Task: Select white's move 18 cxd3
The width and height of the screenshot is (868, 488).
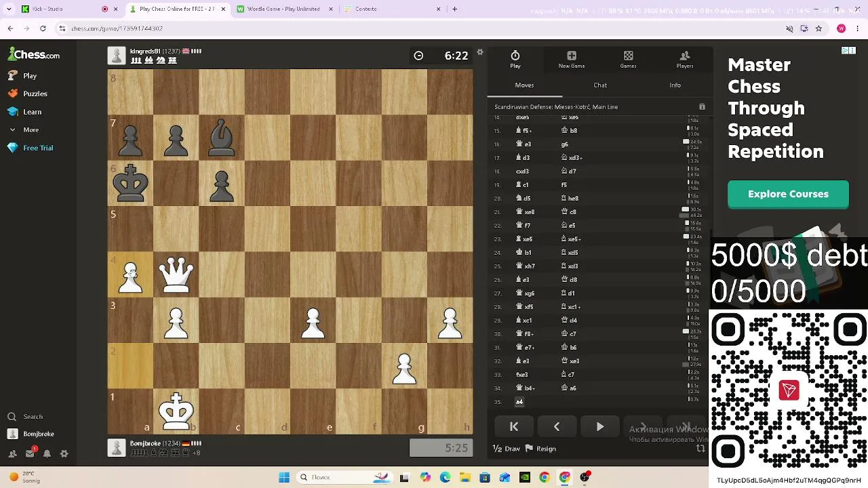Action: tap(522, 171)
